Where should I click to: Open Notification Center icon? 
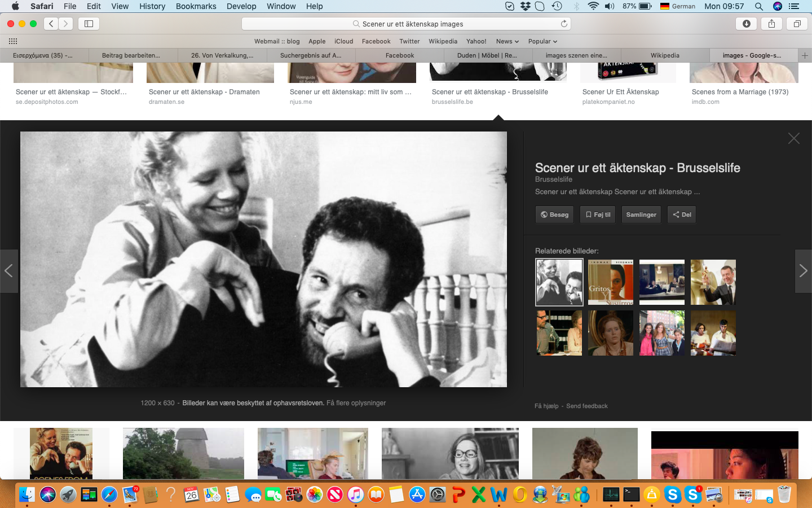tap(794, 6)
